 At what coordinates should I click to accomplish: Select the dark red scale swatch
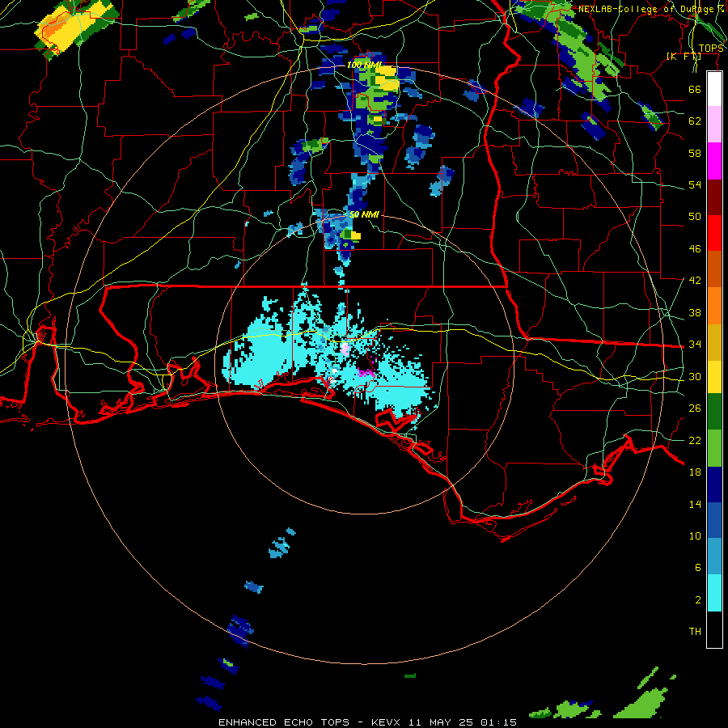coord(714,197)
